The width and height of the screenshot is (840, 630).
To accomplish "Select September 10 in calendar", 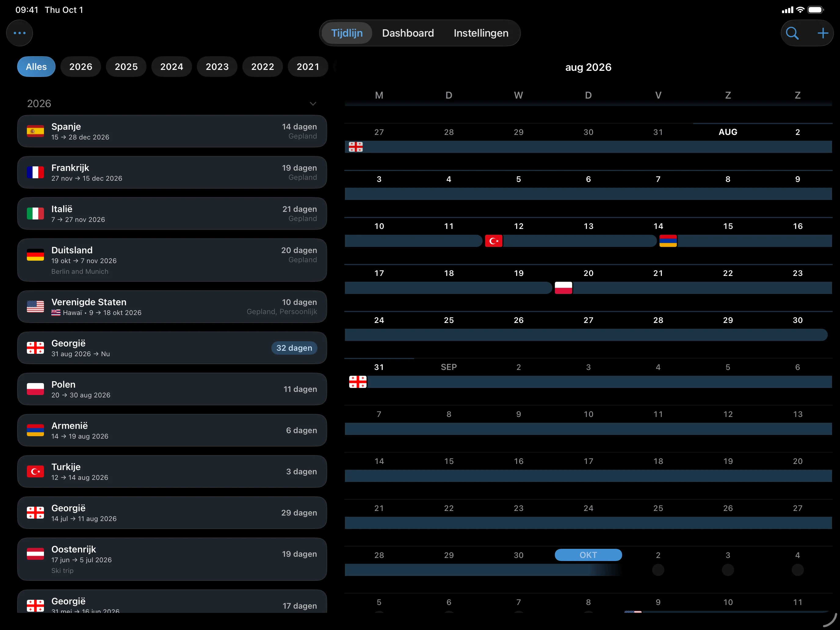I will tap(588, 414).
